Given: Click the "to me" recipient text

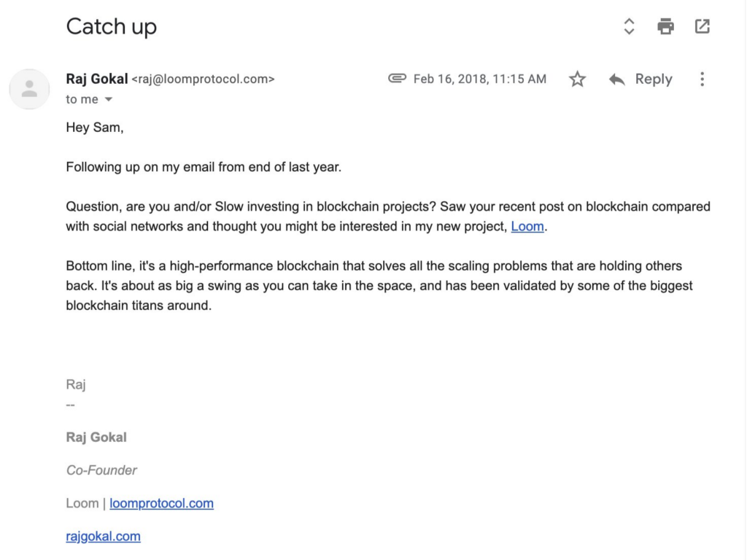Looking at the screenshot, I should pyautogui.click(x=82, y=99).
